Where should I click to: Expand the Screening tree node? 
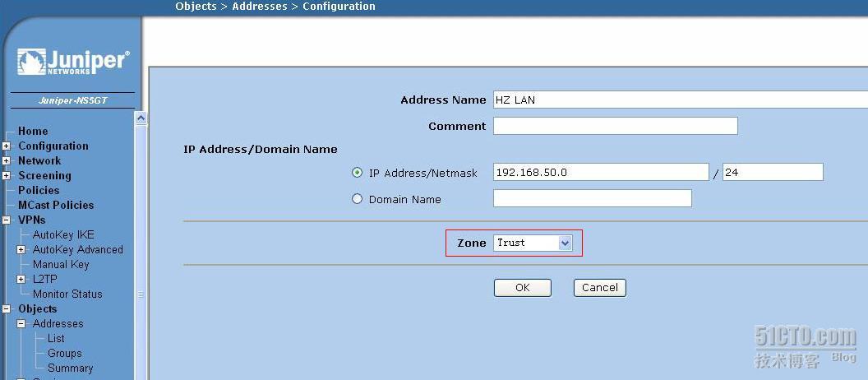click(6, 175)
